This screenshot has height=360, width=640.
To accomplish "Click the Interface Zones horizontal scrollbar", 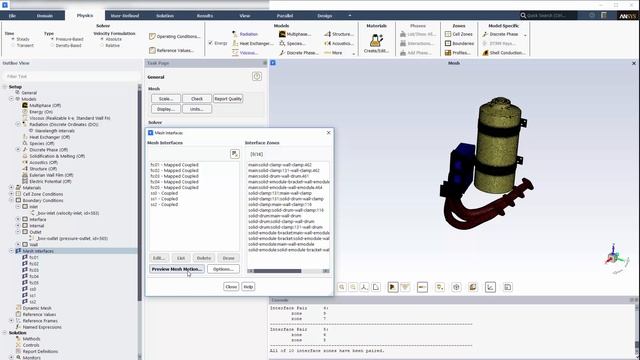I will [x=288, y=271].
